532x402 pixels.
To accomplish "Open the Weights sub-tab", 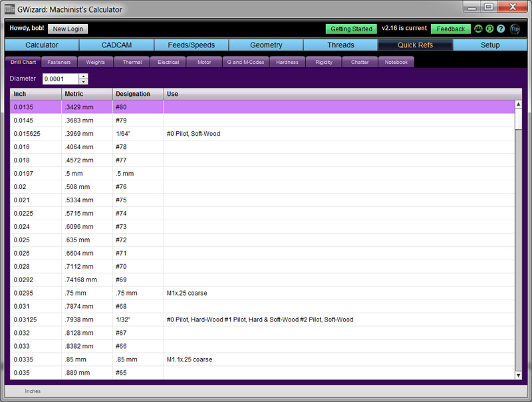I will pyautogui.click(x=95, y=62).
